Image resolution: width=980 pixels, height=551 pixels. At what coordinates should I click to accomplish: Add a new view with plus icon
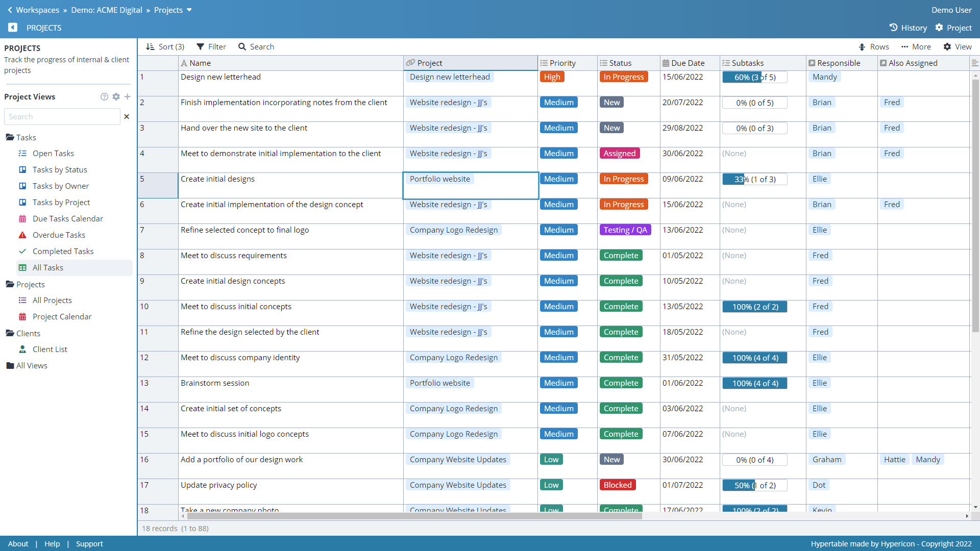point(128,97)
